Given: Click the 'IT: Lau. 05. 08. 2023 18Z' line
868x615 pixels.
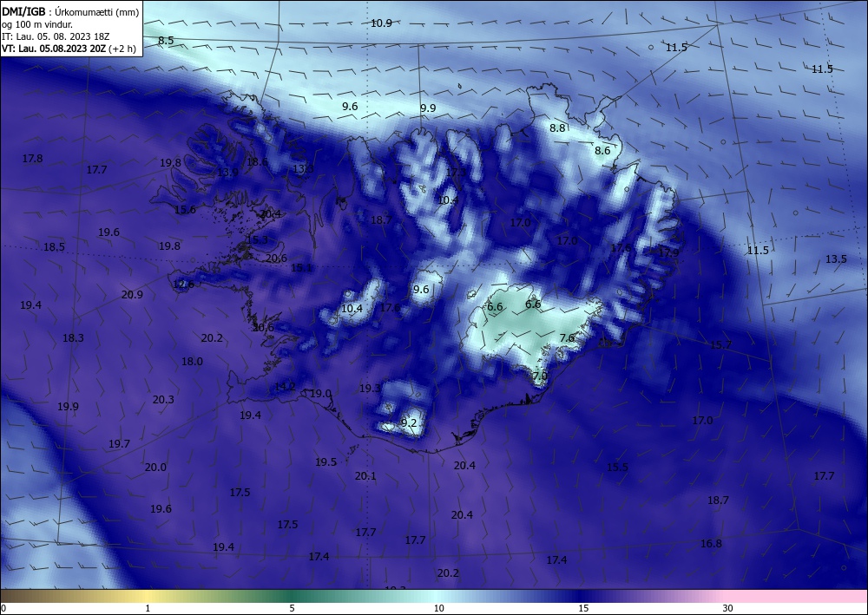Looking at the screenshot, I should click(56, 36).
